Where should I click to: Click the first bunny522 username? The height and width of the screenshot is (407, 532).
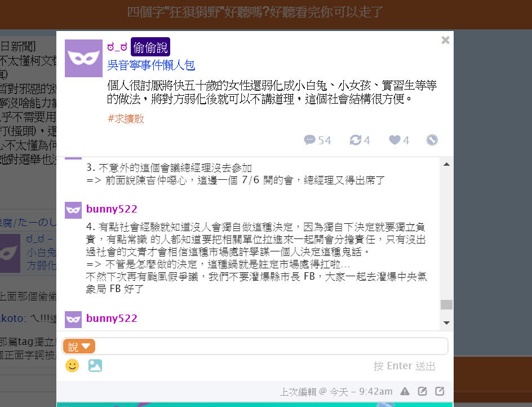click(x=112, y=209)
